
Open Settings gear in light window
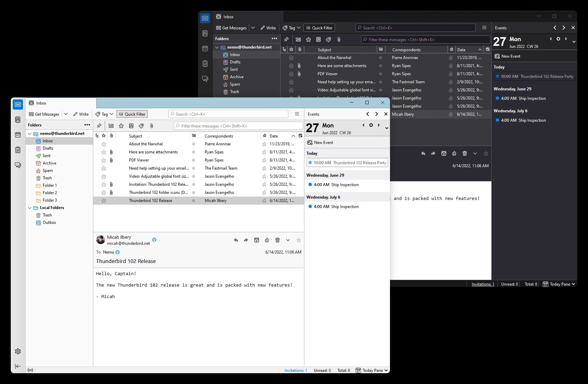(x=18, y=351)
